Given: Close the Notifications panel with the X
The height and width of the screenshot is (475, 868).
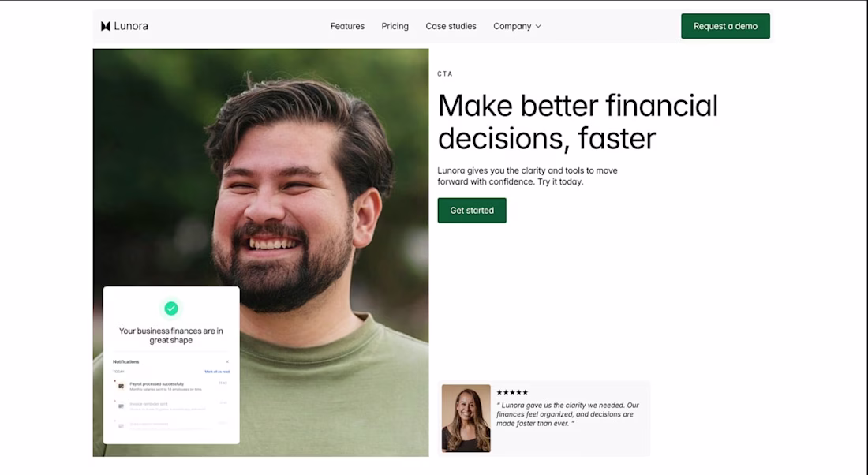Looking at the screenshot, I should [x=227, y=362].
